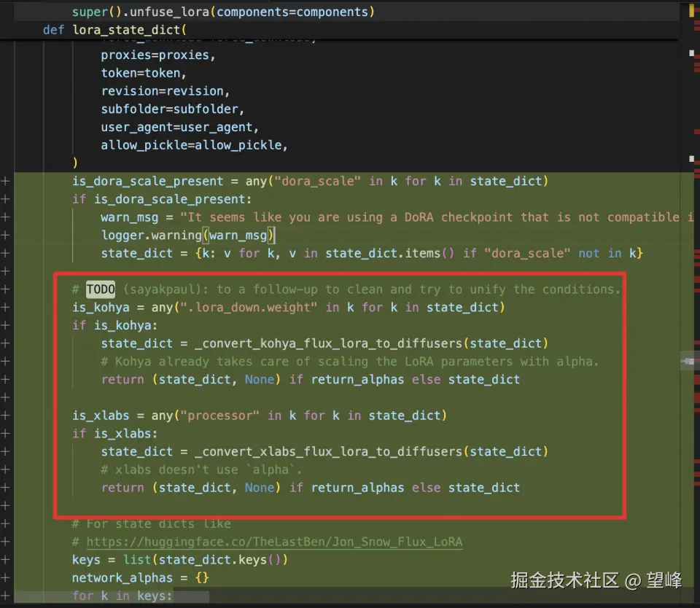Click the plus marker beside 'is_xlabs = any' line
This screenshot has width=700, height=608.
point(5,416)
